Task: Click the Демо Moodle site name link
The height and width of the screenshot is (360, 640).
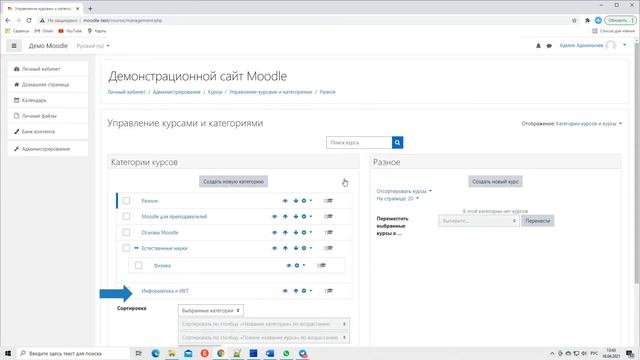Action: tap(48, 46)
